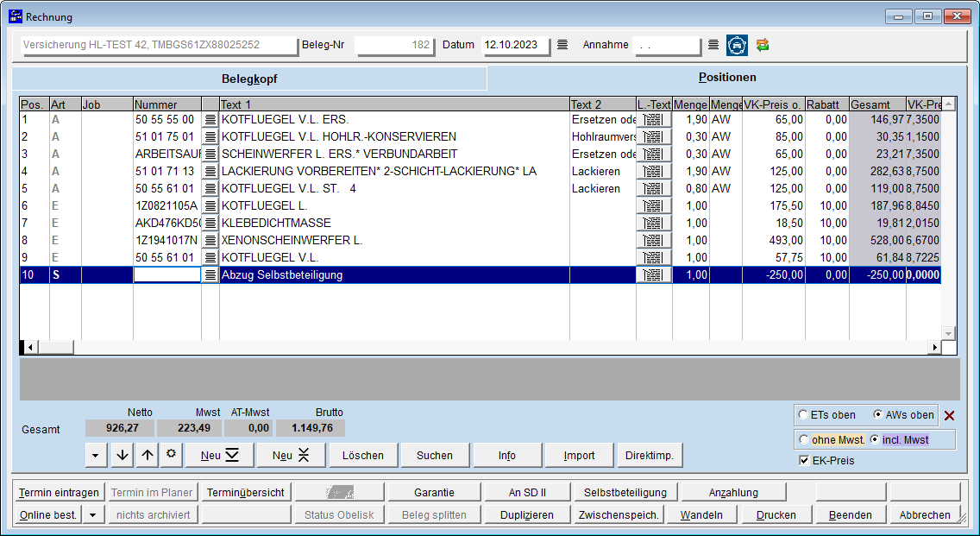Open the L.-Text editor for row 8
980x536 pixels.
tap(653, 240)
